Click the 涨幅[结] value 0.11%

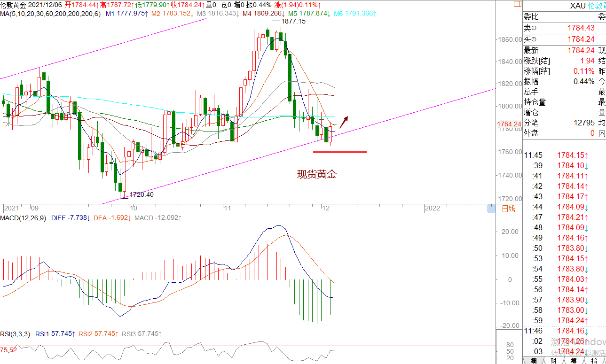584,71
